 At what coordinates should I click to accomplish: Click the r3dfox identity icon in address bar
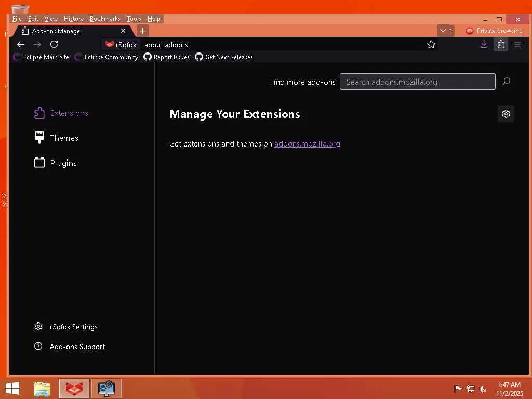pyautogui.click(x=121, y=45)
